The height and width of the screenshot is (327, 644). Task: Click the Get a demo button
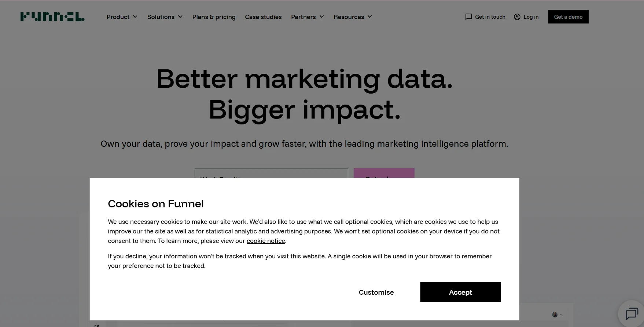pyautogui.click(x=568, y=17)
